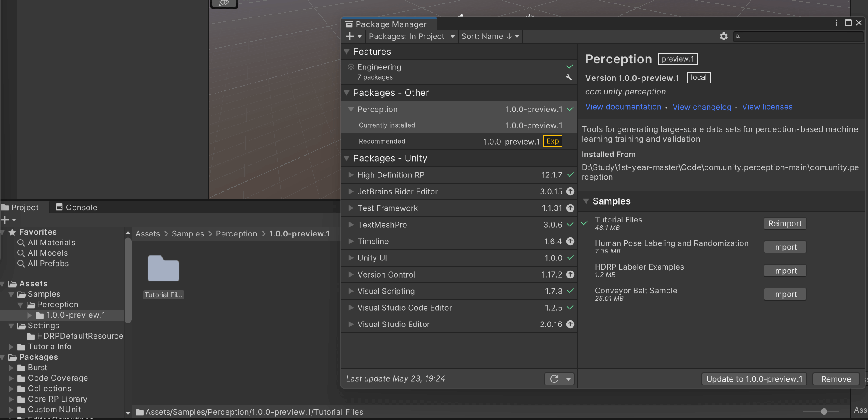Import Human Pose Labeling and Randomization sample
Image resolution: width=868 pixels, height=420 pixels.
pyautogui.click(x=785, y=247)
